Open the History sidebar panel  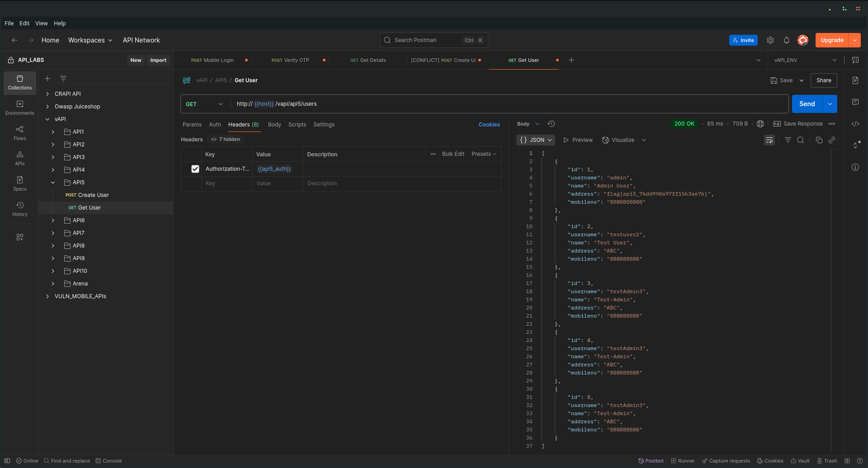(x=20, y=209)
